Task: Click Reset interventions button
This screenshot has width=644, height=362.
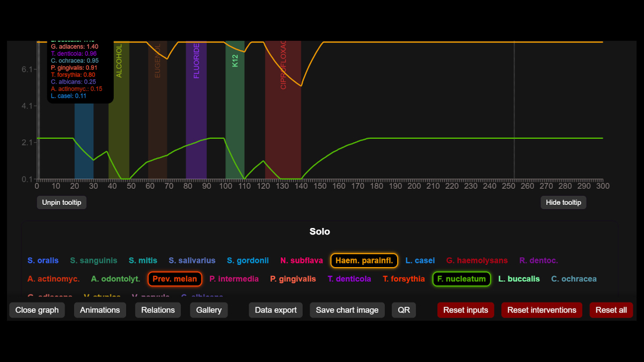Action: click(x=541, y=310)
